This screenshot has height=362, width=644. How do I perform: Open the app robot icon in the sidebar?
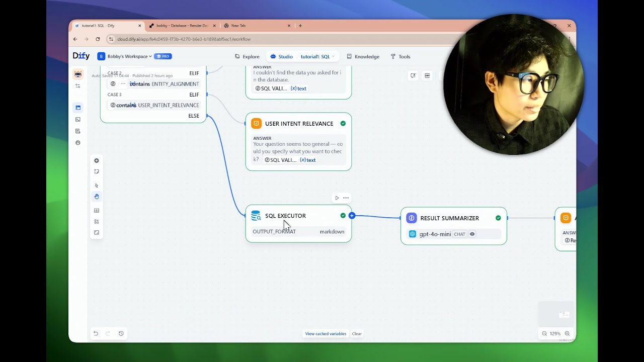tap(78, 74)
